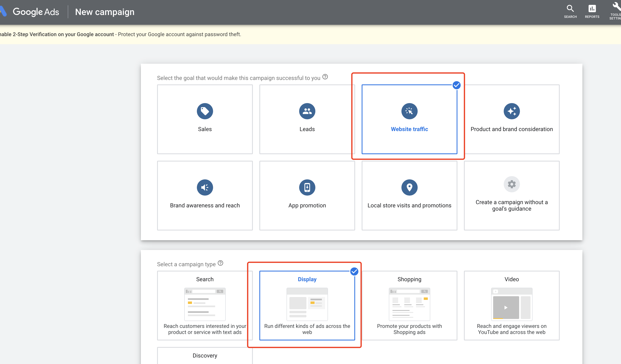Click the help icon beside goal heading

point(325,77)
